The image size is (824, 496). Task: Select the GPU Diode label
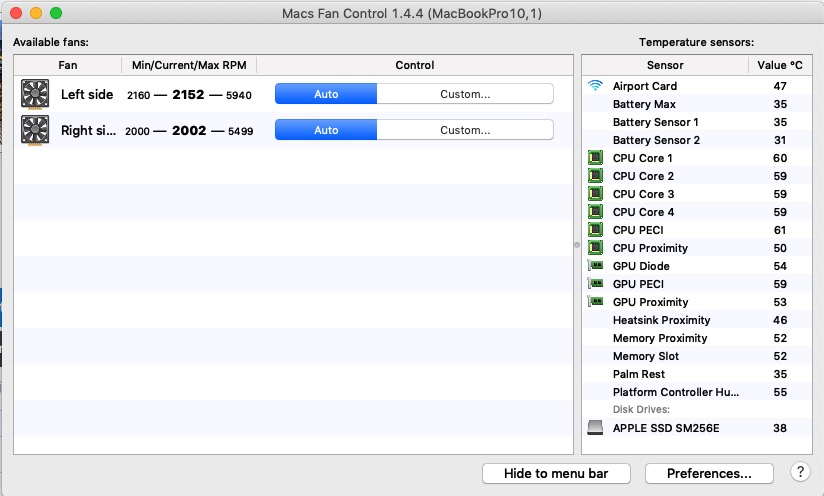coord(641,266)
